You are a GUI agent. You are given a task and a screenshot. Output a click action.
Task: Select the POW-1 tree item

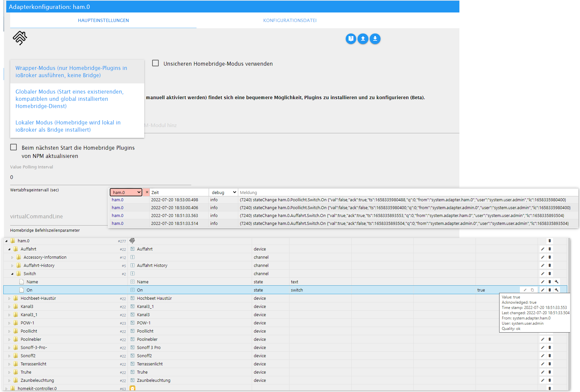[27, 323]
